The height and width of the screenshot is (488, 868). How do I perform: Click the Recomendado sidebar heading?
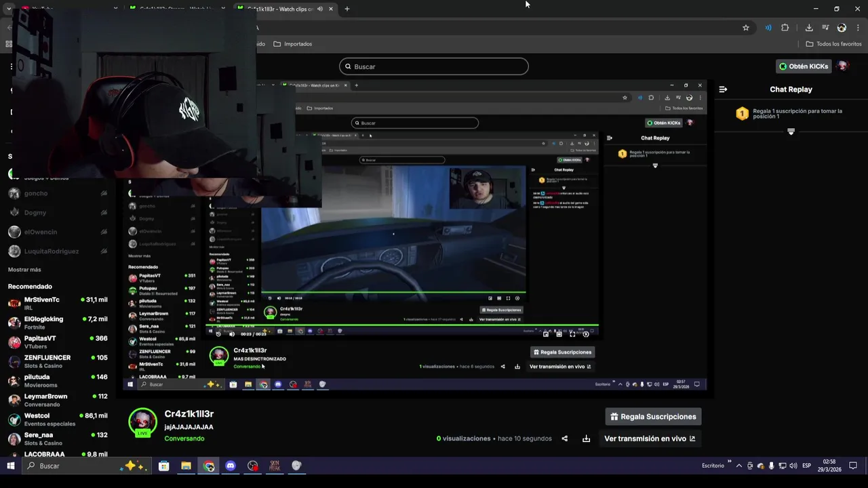pos(30,287)
